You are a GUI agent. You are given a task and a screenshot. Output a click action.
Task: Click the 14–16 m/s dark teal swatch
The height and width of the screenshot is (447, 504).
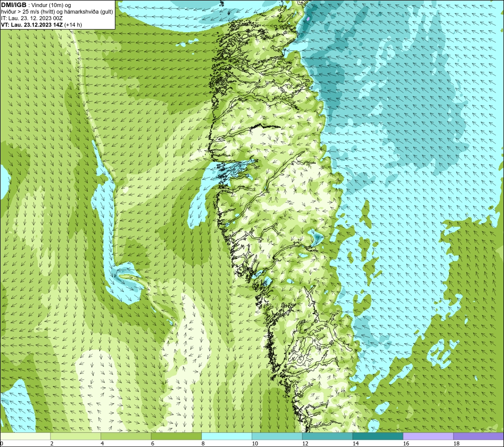pyautogui.click(x=378, y=436)
